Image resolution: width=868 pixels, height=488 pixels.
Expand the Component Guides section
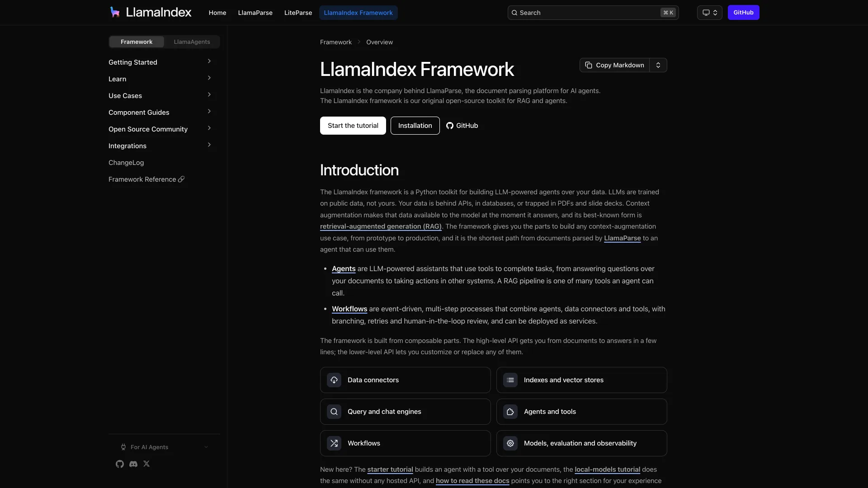pyautogui.click(x=160, y=112)
